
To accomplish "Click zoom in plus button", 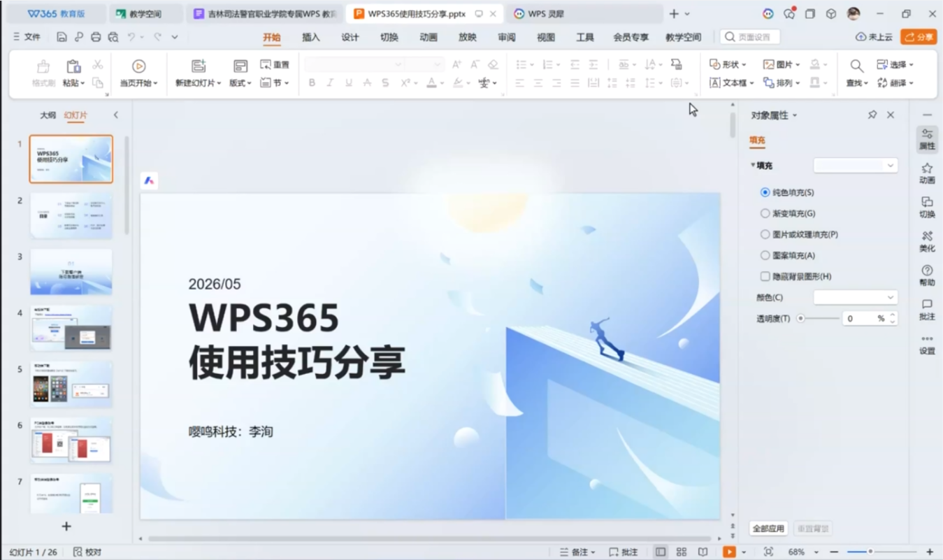I will click(x=930, y=552).
